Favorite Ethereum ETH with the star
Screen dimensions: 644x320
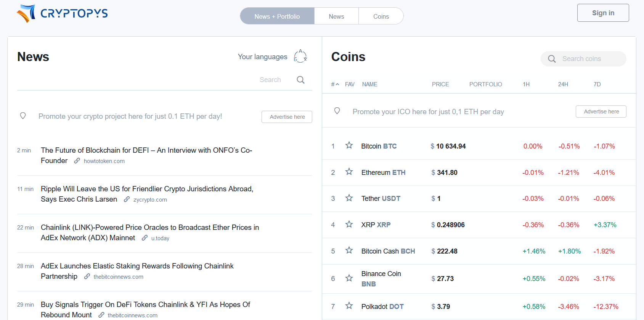pyautogui.click(x=349, y=172)
